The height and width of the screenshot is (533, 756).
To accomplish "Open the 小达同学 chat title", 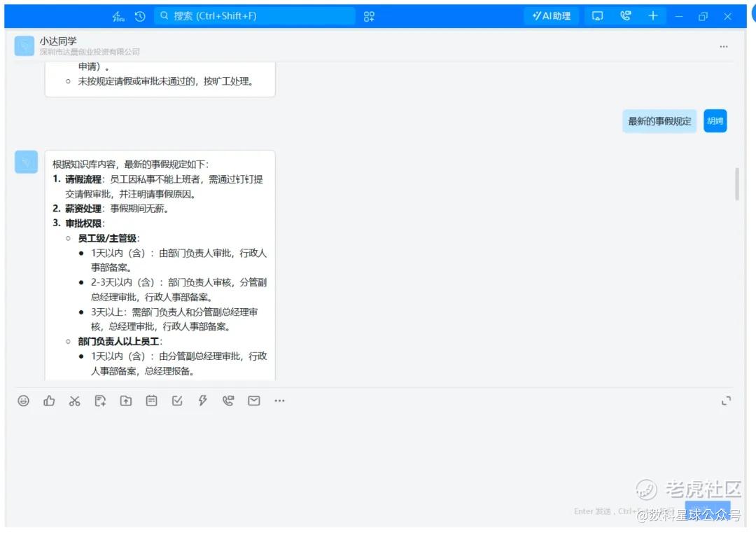I will (x=58, y=41).
